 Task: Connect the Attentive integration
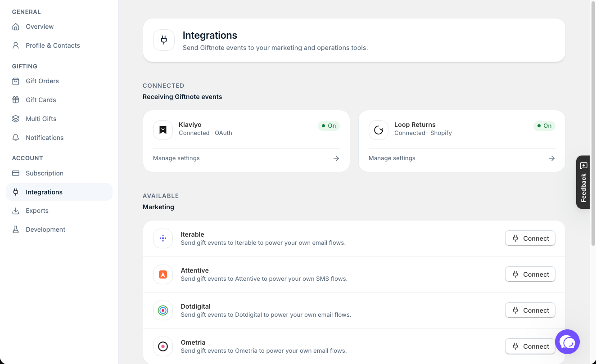(530, 274)
